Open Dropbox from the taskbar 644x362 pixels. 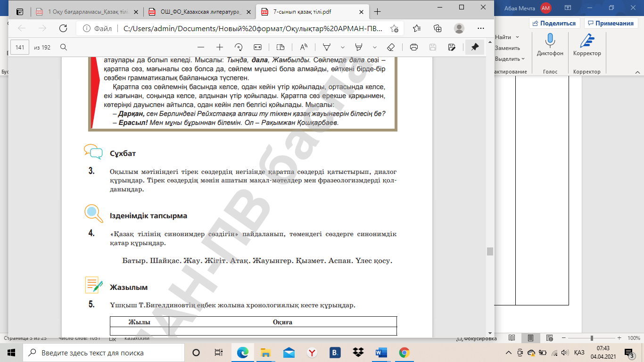358,353
